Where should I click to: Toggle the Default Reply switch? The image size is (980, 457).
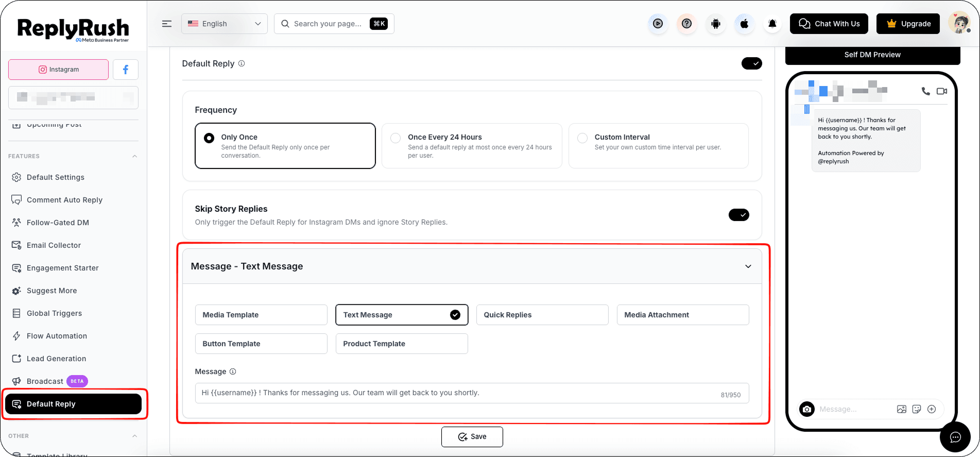(x=752, y=63)
